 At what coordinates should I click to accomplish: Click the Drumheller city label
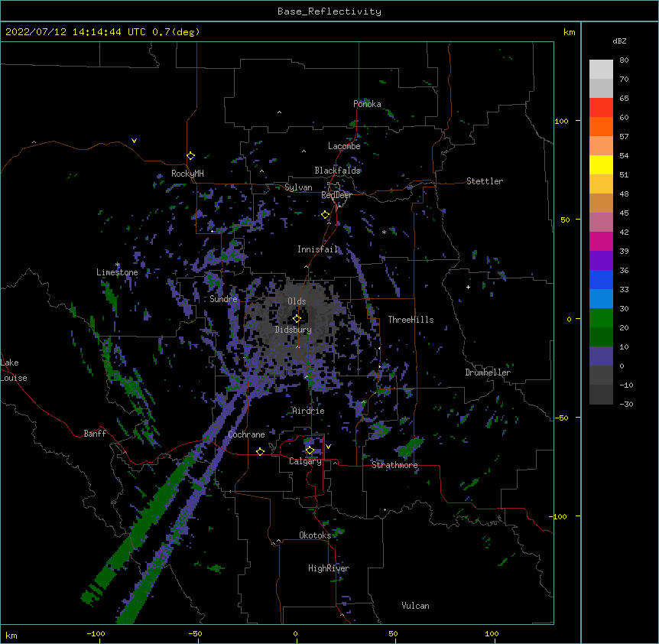(x=488, y=372)
